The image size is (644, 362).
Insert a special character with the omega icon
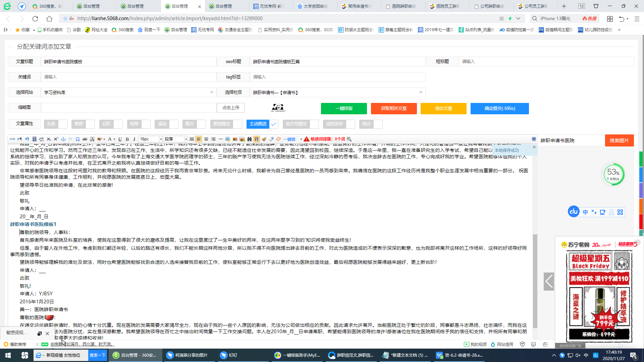pos(77,139)
